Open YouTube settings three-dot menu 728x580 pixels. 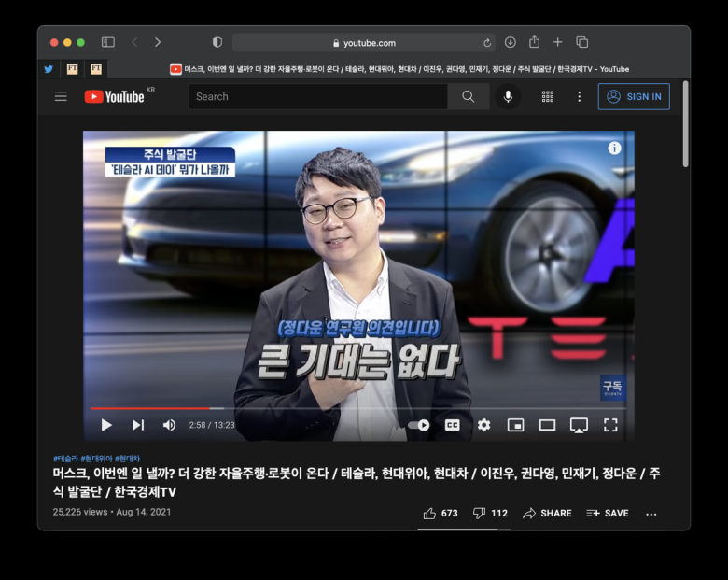[x=579, y=97]
